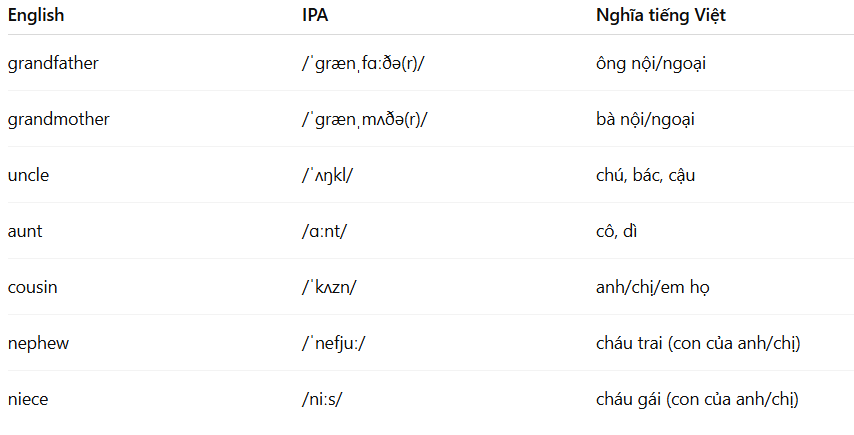Click the meaning ông nội/ngoại
The height and width of the screenshot is (435, 854).
tap(651, 63)
